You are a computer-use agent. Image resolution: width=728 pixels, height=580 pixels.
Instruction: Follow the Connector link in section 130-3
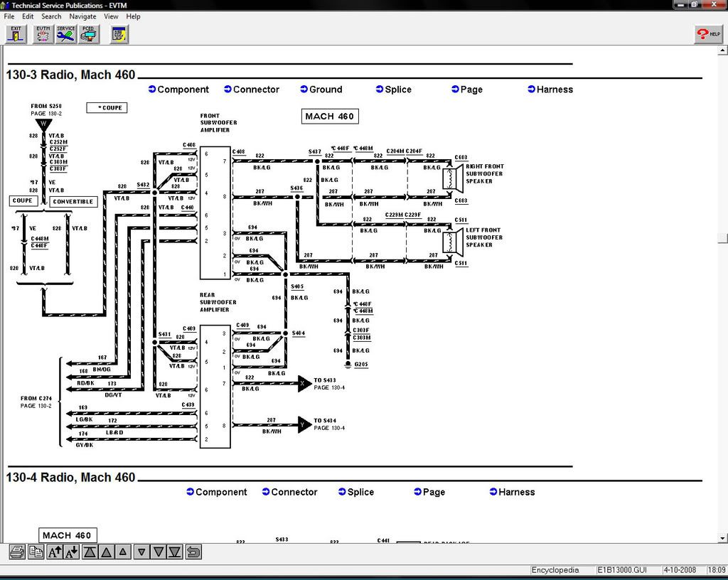[252, 90]
